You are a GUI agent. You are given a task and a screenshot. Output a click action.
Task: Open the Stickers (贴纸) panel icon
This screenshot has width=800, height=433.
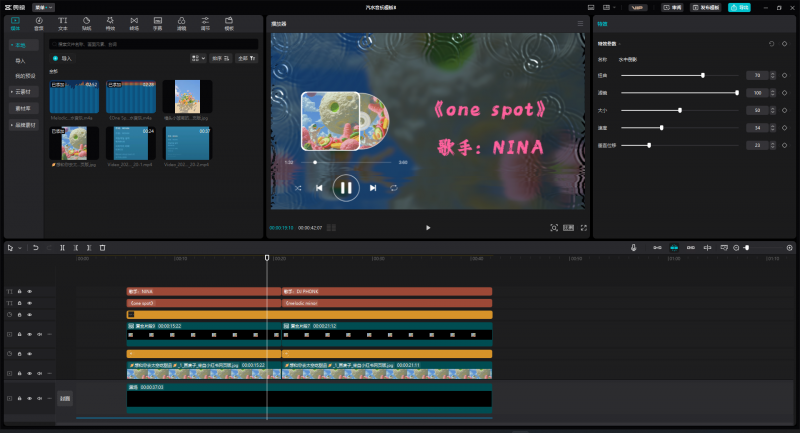(x=86, y=22)
